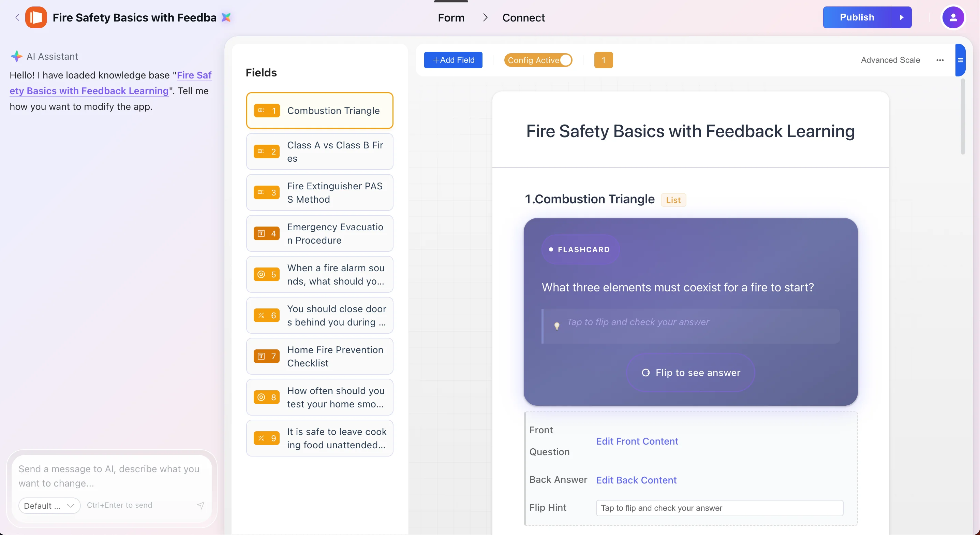The width and height of the screenshot is (980, 535).
Task: Click the flashcard icon of field 3
Action: pyautogui.click(x=261, y=192)
